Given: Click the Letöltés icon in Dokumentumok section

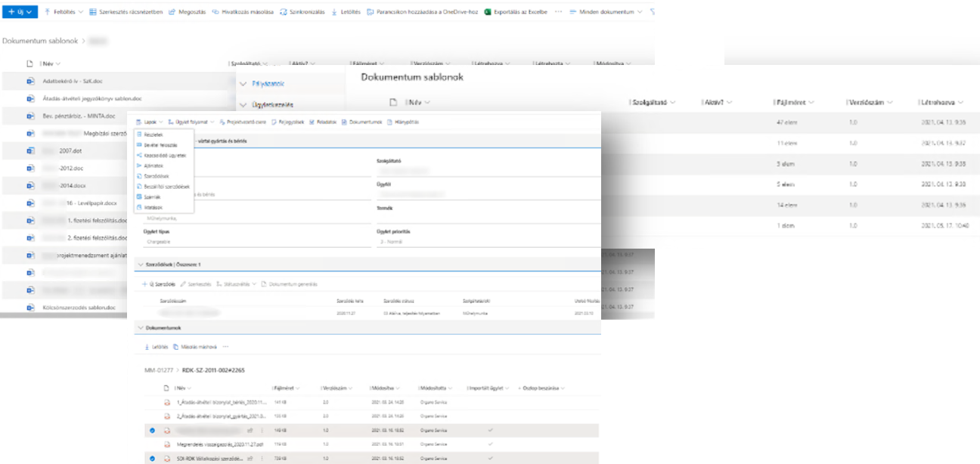Looking at the screenshot, I should tap(147, 347).
